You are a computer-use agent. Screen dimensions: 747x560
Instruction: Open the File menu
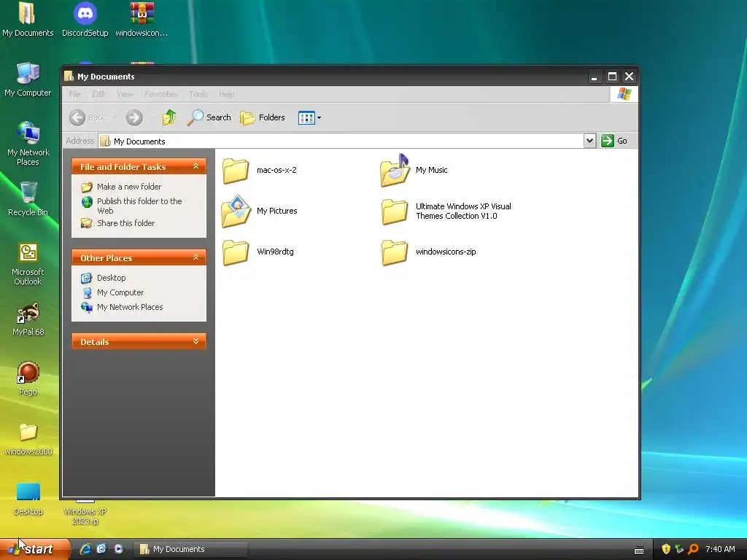coord(75,94)
